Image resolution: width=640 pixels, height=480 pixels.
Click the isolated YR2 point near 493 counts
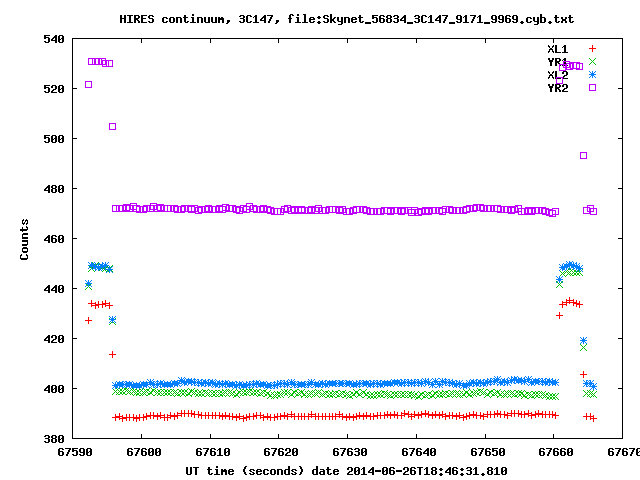point(583,156)
